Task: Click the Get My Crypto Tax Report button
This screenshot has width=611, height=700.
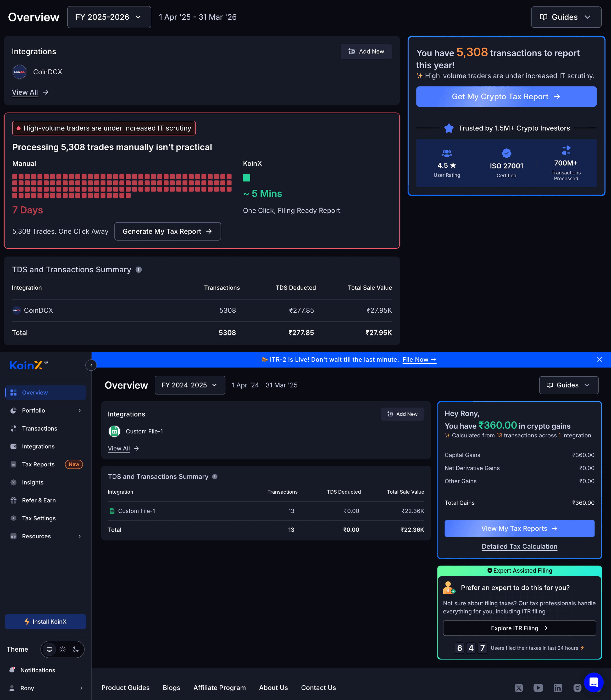Action: pos(506,97)
